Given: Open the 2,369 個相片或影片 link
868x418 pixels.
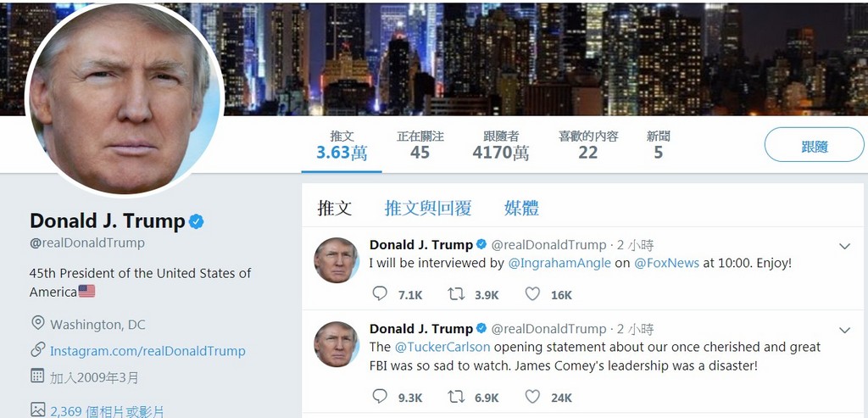Looking at the screenshot, I should pos(107,411).
